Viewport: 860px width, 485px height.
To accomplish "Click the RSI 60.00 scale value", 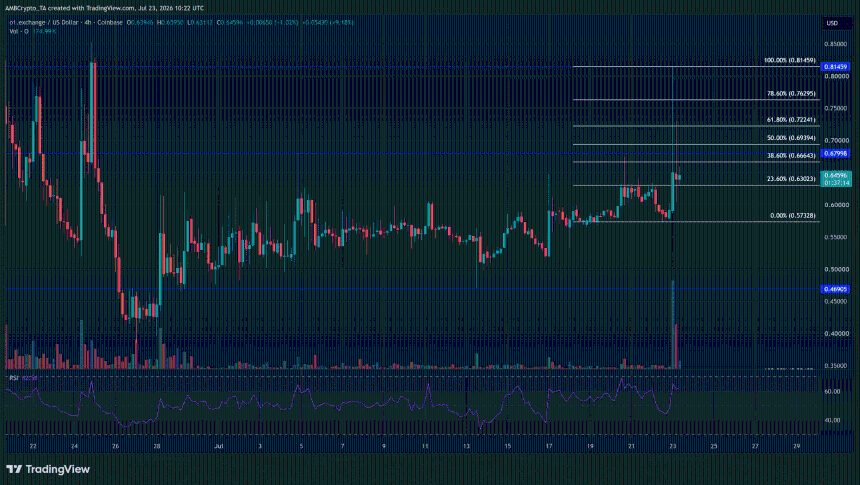I will [833, 392].
